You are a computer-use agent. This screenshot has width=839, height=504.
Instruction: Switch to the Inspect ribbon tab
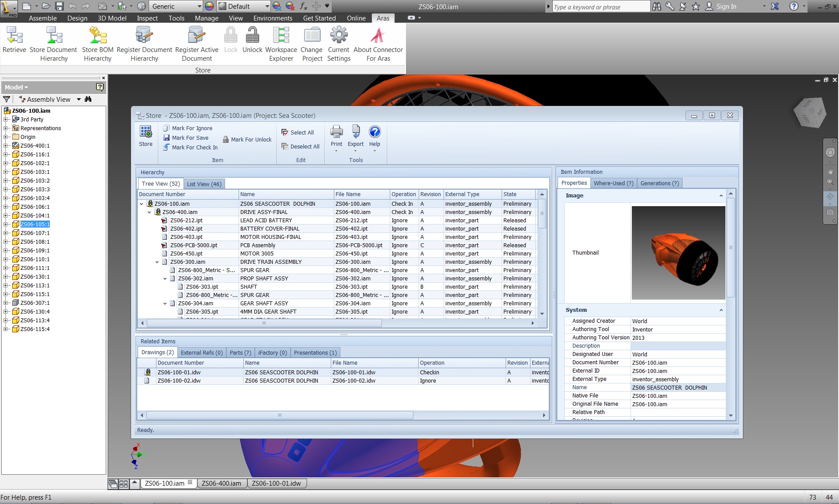tap(147, 18)
